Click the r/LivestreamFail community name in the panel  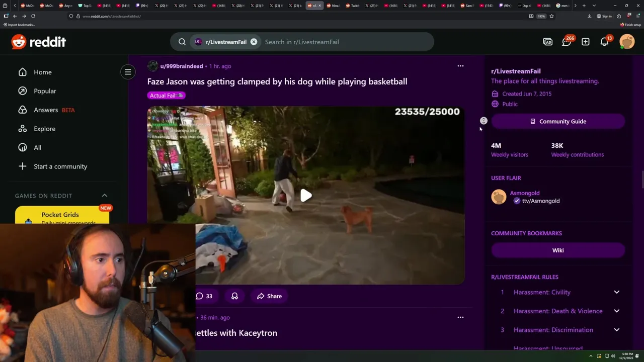pos(516,71)
